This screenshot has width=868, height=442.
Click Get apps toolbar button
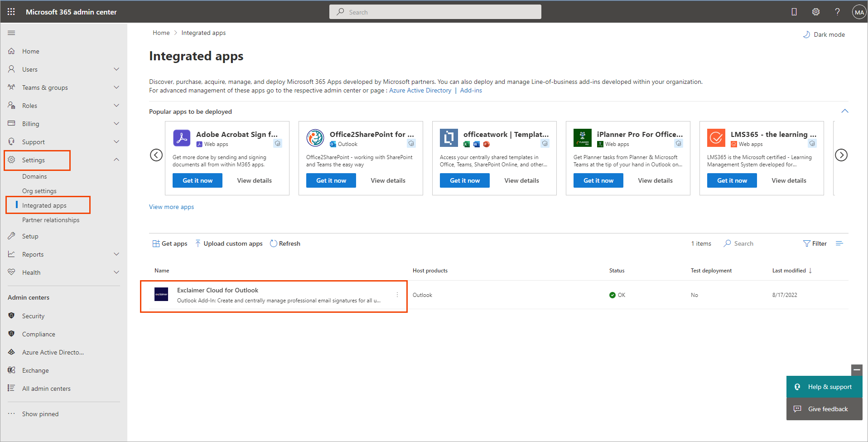[170, 243]
